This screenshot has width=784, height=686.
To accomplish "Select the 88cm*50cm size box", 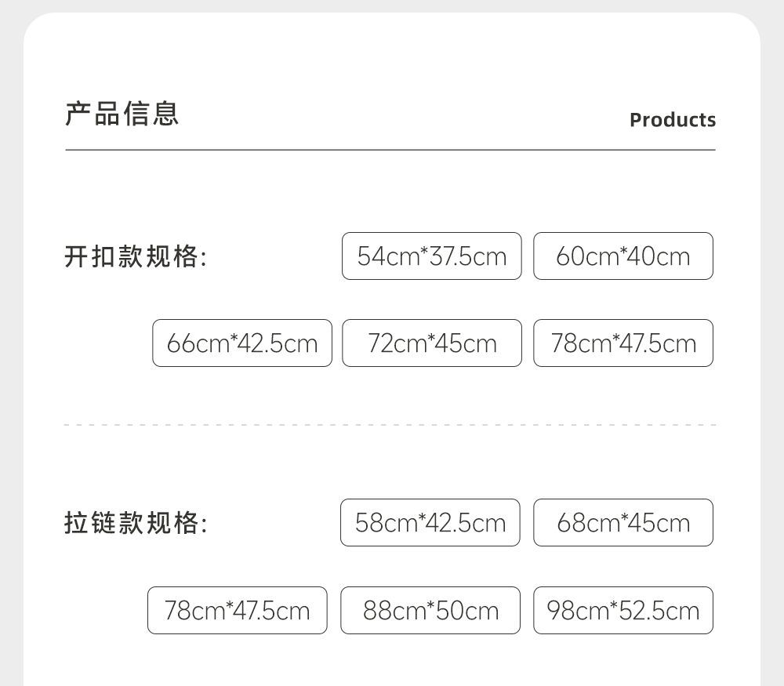I will [x=430, y=611].
